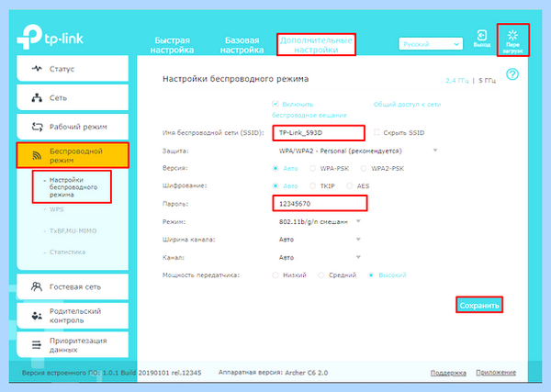Viewport: 551px width, 392px height.
Task: Set transmitter power to Низкий
Action: [x=275, y=275]
